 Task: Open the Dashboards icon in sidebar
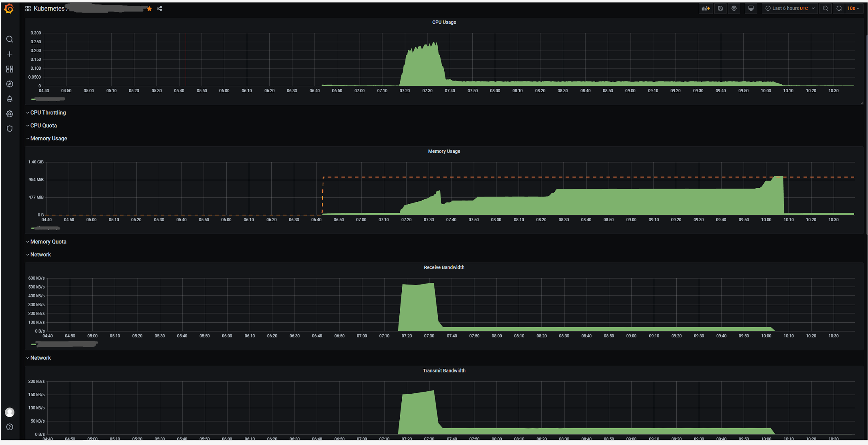9,69
